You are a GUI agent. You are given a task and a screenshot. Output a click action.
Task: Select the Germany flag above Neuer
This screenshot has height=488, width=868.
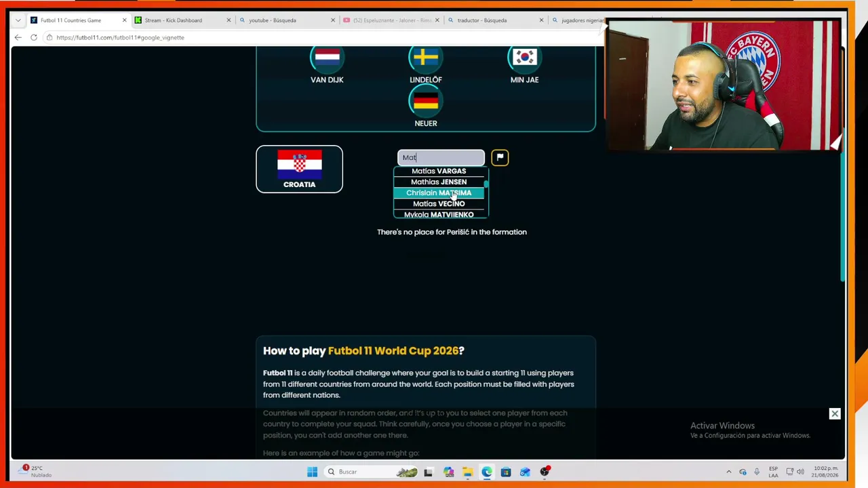pyautogui.click(x=426, y=102)
